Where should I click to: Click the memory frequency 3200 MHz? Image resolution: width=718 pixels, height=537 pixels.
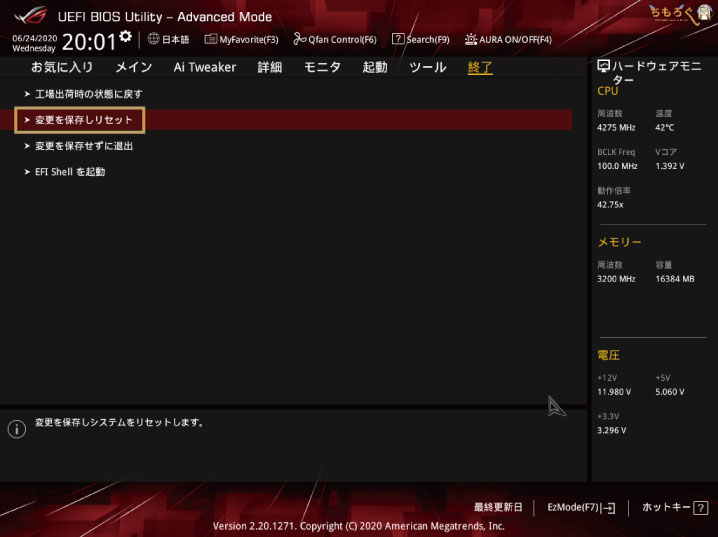coord(616,279)
